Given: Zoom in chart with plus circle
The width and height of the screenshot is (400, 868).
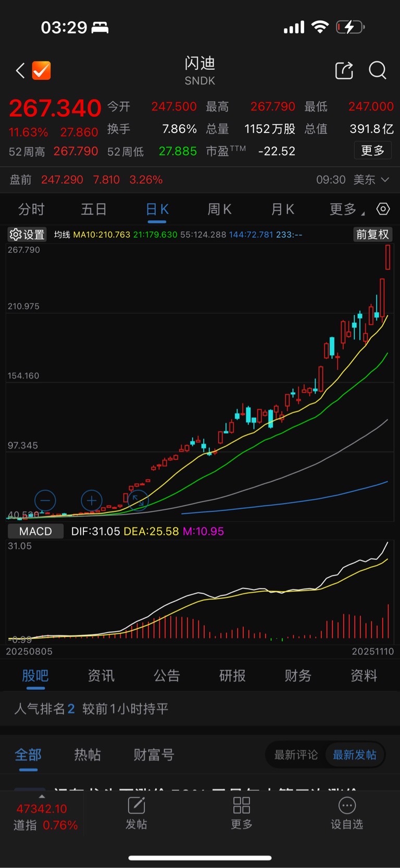Looking at the screenshot, I should pyautogui.click(x=92, y=501).
